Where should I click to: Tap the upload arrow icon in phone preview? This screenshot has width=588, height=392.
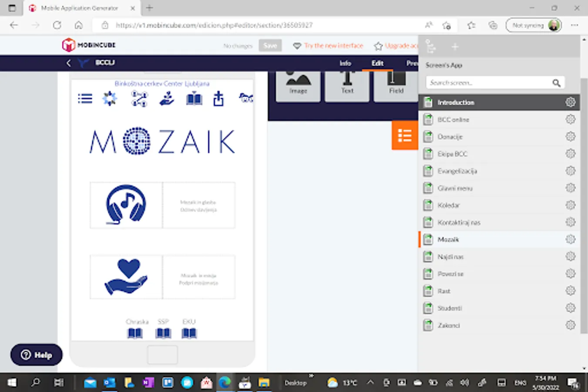(x=218, y=99)
